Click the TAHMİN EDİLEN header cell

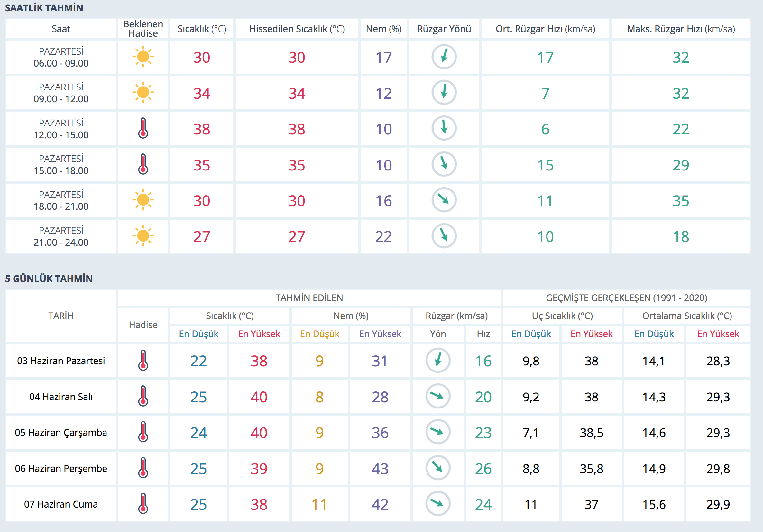309,298
